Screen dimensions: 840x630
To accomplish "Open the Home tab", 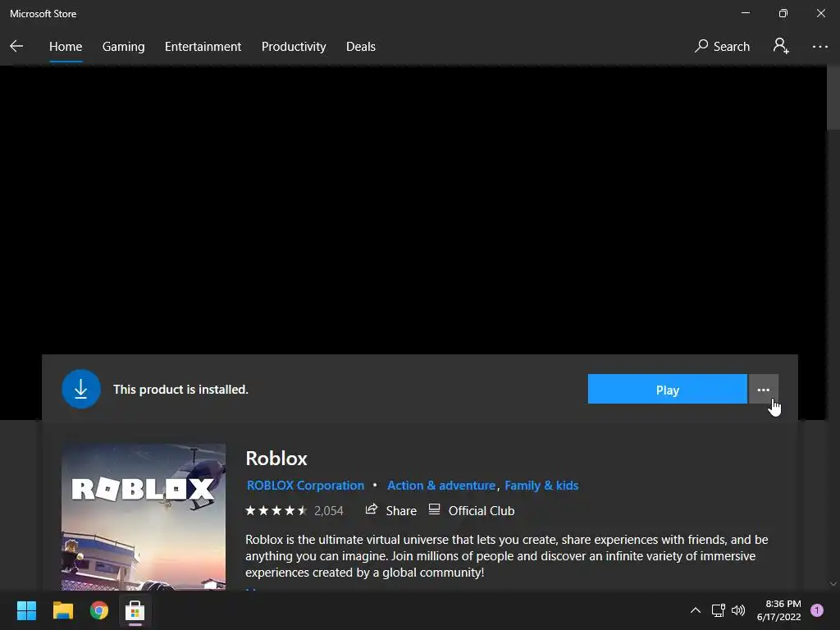I will tap(66, 47).
